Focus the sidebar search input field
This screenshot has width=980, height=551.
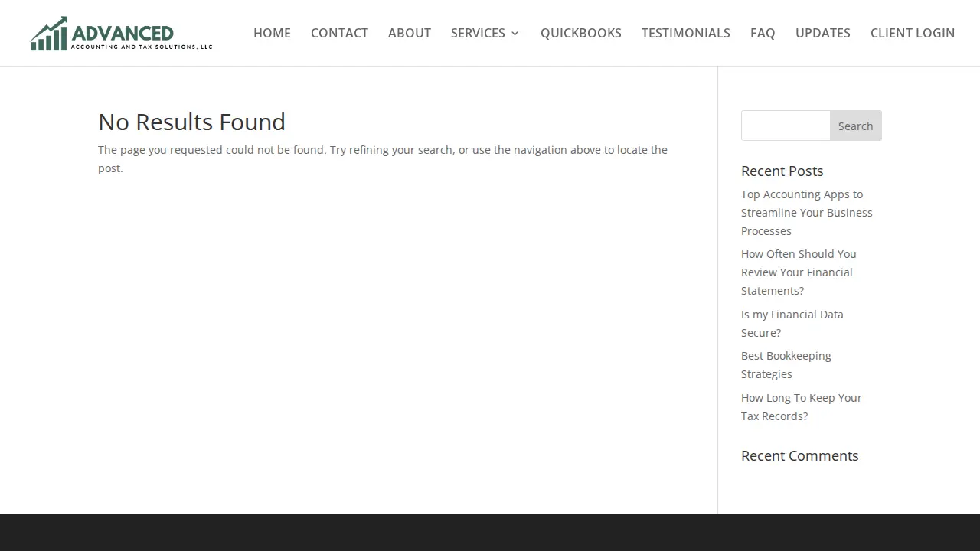[786, 126]
